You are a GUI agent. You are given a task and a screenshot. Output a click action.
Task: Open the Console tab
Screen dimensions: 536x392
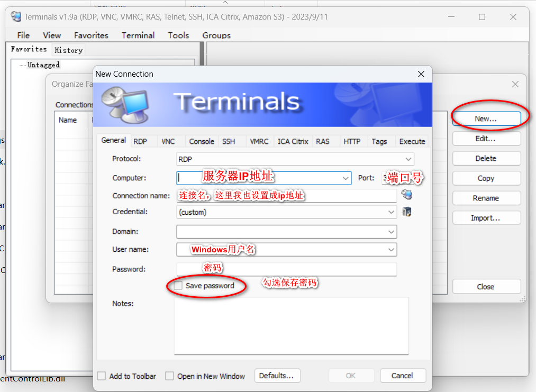(x=202, y=141)
